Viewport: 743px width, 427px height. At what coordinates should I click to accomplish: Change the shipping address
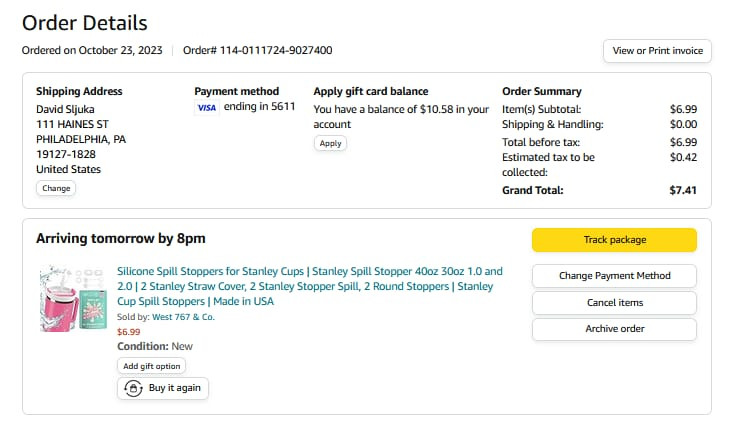pos(56,188)
